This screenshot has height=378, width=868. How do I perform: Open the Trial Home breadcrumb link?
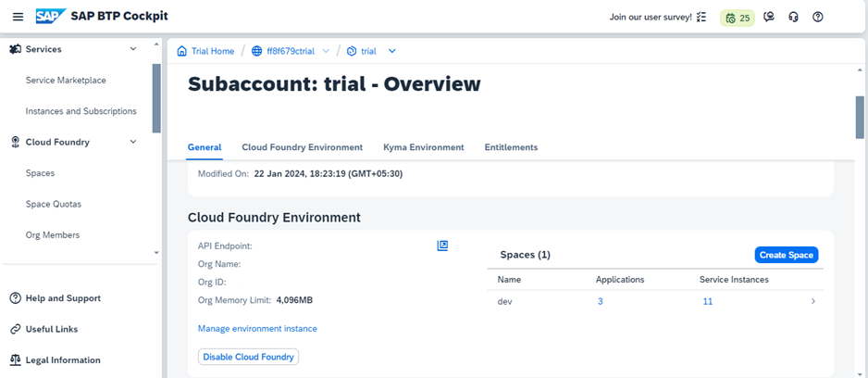[213, 51]
